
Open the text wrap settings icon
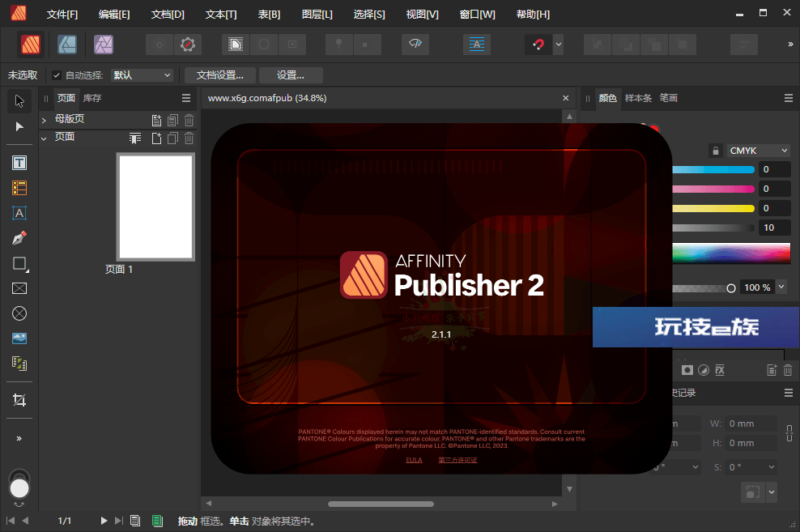click(235, 45)
